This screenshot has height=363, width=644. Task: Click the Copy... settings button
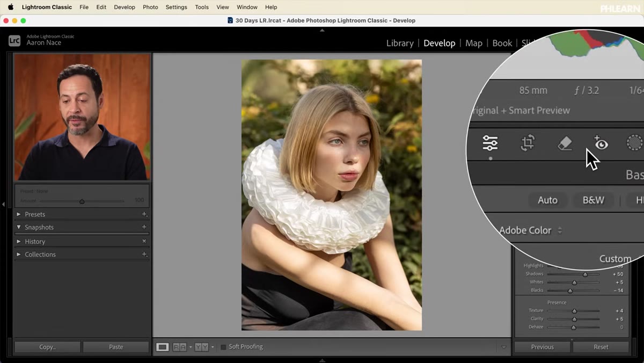(47, 347)
